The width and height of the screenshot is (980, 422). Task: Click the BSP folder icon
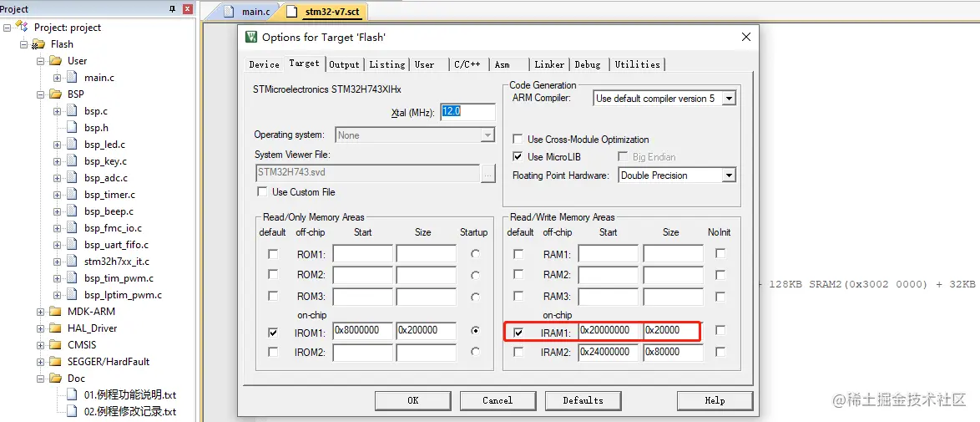tap(56, 94)
